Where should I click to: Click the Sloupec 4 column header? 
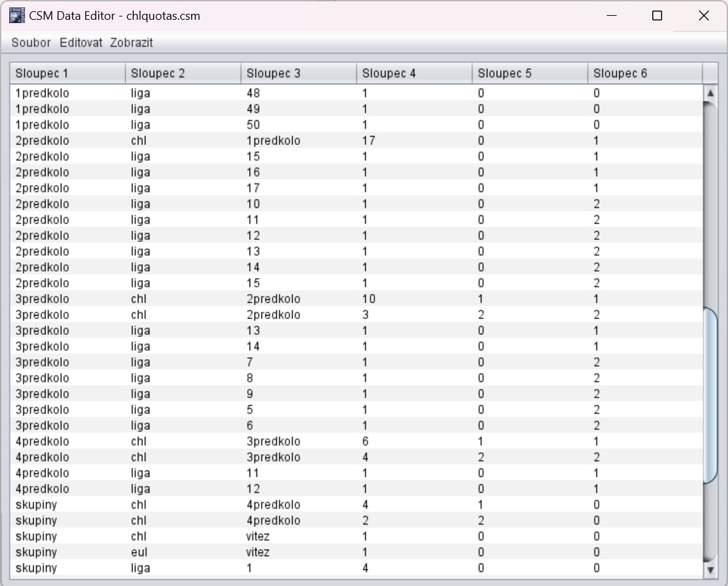point(414,73)
